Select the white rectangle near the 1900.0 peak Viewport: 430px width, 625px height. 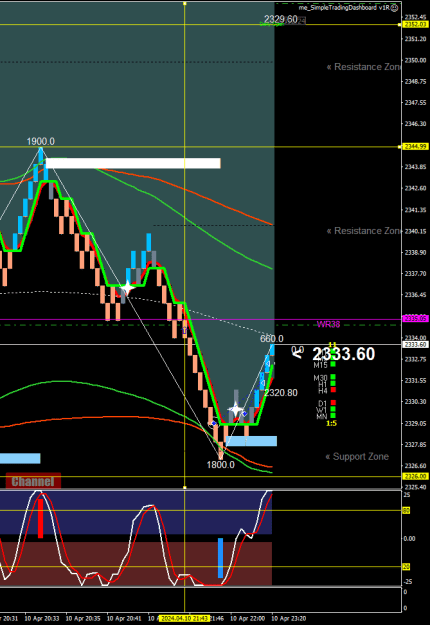pos(133,163)
